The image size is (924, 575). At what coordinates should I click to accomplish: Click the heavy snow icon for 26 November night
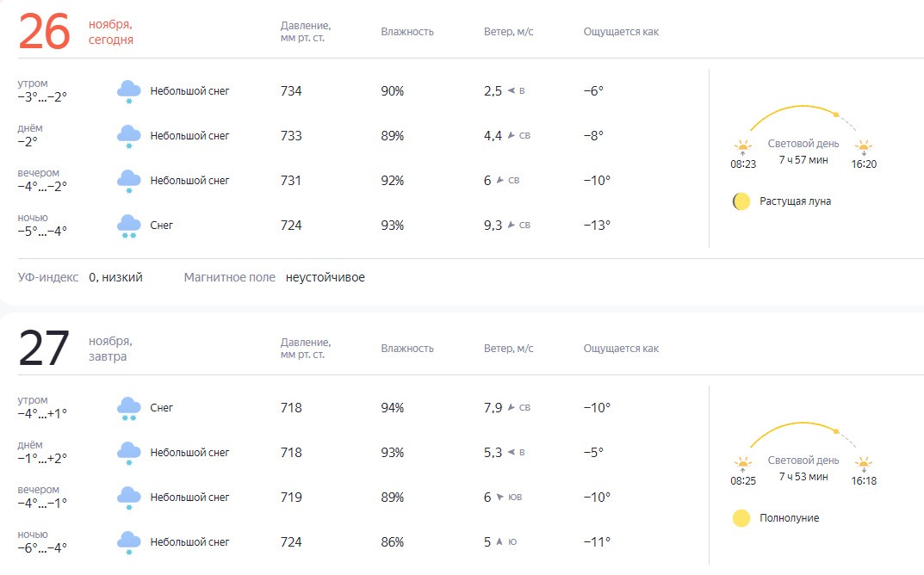point(129,227)
